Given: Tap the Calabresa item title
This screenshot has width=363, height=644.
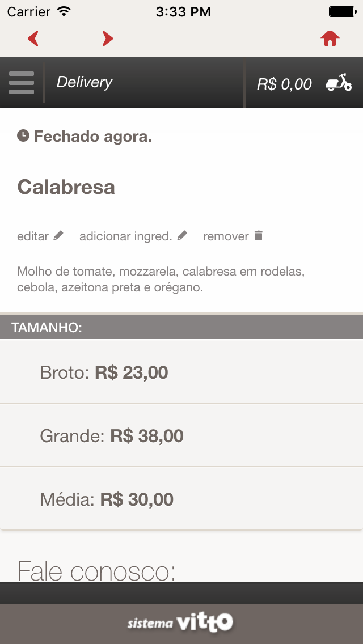Looking at the screenshot, I should coord(66,187).
